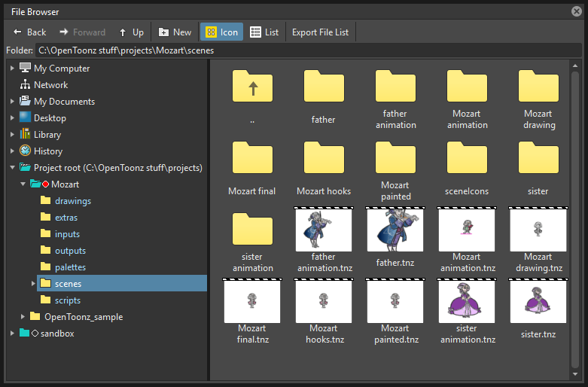
Task: Select father animation.tnz scene thumbnail
Action: pos(324,229)
